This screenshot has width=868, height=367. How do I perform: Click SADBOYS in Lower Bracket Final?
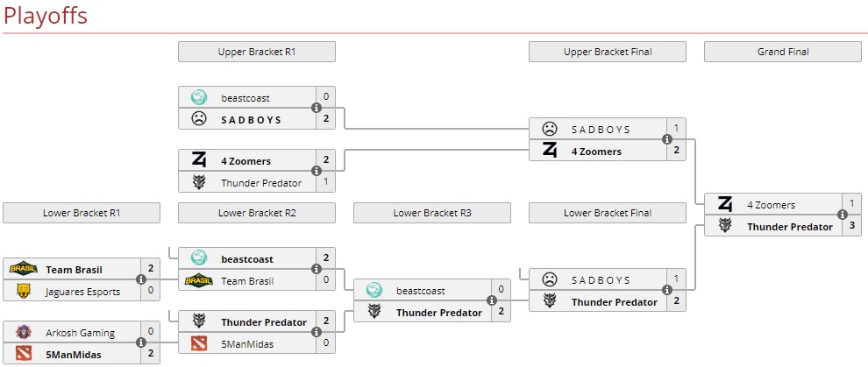[601, 280]
